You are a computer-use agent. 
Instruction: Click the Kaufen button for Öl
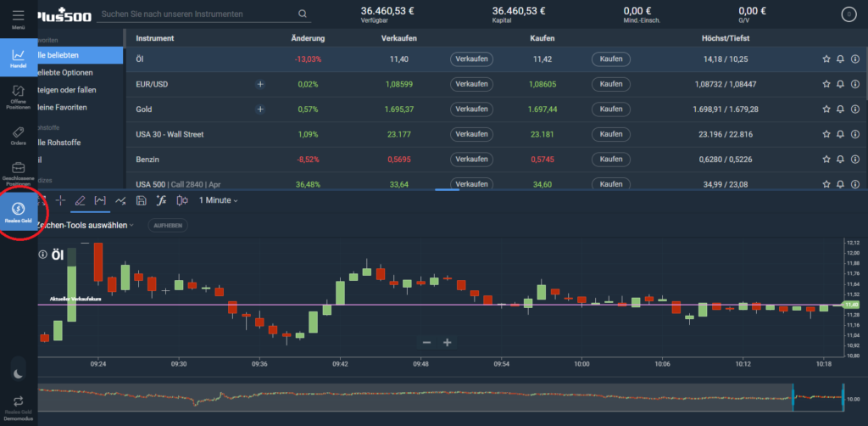[x=611, y=59]
